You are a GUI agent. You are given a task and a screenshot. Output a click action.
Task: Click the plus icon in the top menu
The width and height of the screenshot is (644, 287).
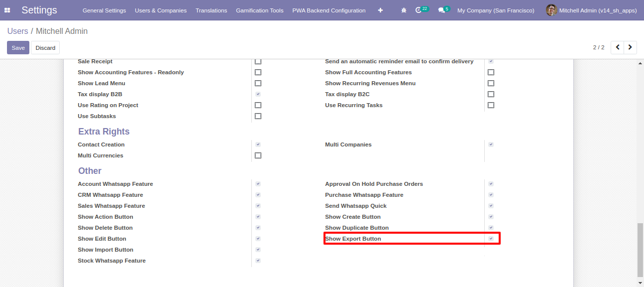pyautogui.click(x=380, y=10)
